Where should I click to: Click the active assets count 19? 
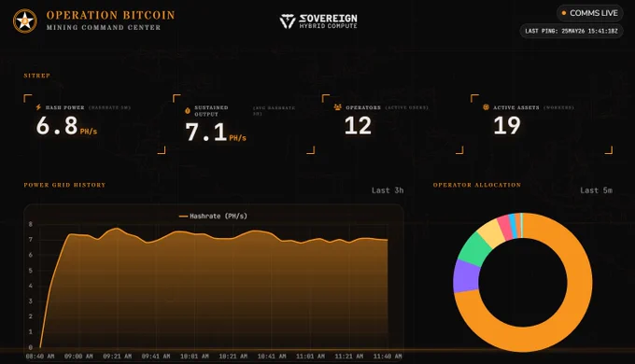507,125
